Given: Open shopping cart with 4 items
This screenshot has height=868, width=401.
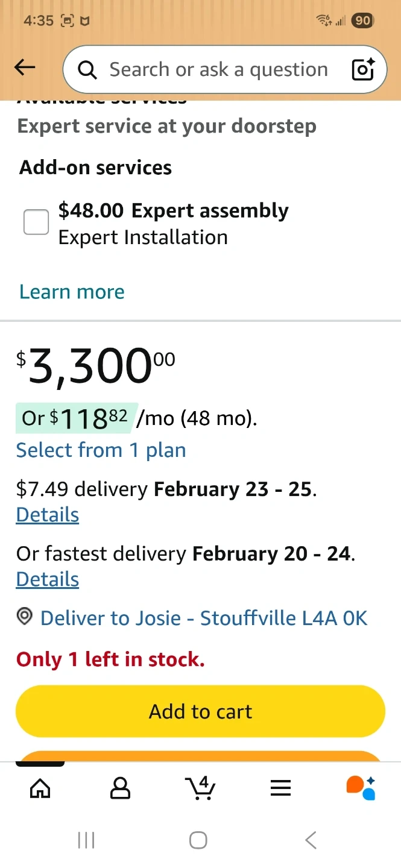Looking at the screenshot, I should tap(200, 788).
